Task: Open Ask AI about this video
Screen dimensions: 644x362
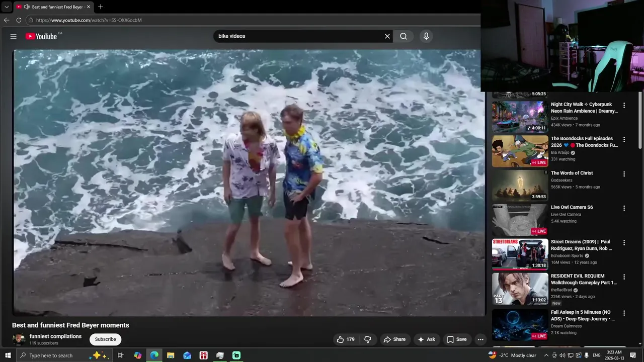Action: 426,339
